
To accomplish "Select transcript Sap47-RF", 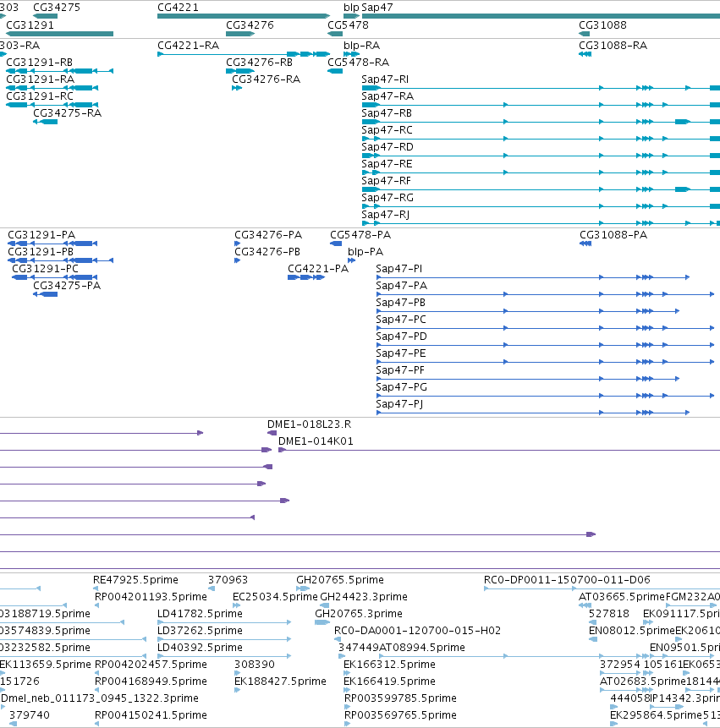I will tap(386, 181).
